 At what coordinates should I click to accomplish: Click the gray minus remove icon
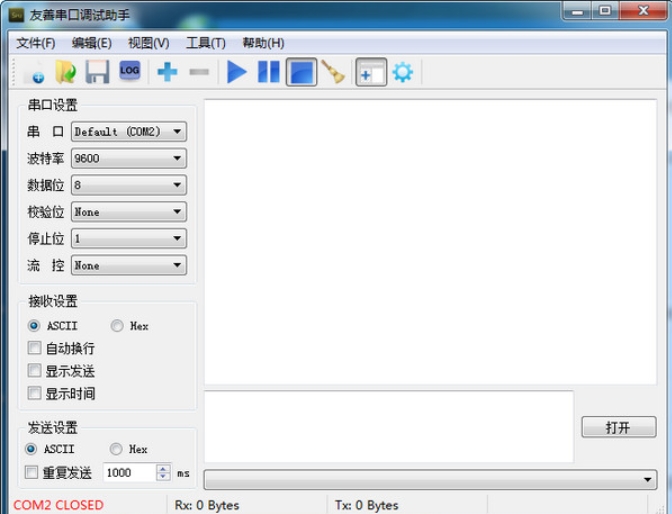pyautogui.click(x=199, y=72)
